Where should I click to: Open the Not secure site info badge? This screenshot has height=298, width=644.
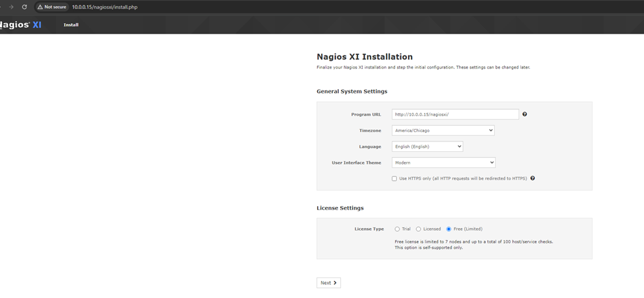[x=52, y=7]
